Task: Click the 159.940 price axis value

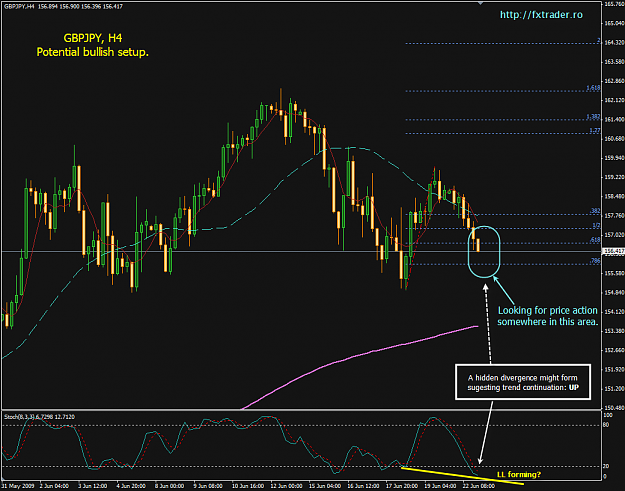Action: [x=614, y=158]
